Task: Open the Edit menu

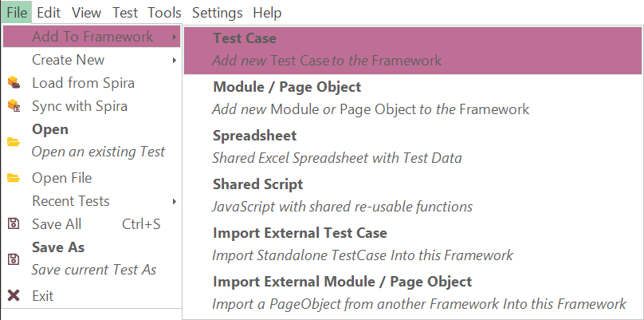Action: point(49,13)
